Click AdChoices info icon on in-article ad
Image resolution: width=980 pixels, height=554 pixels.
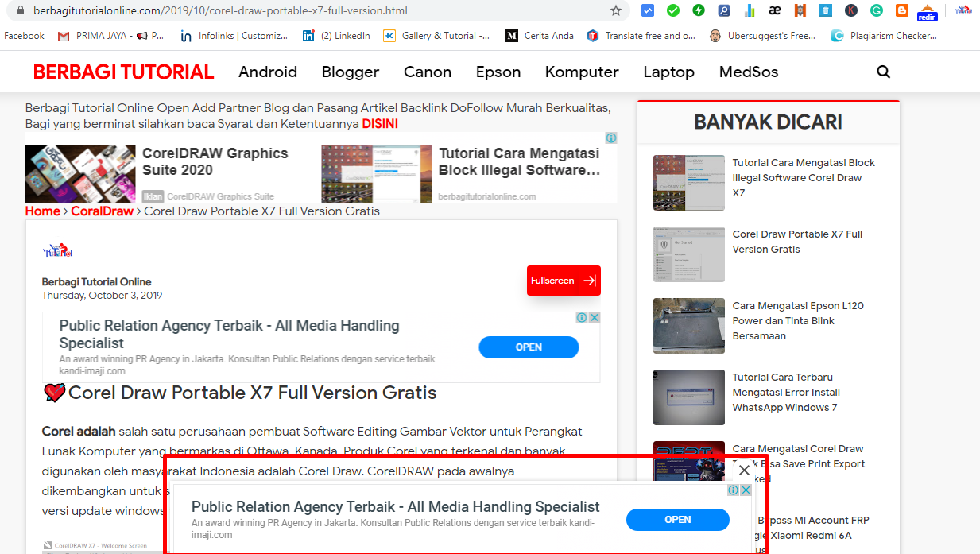pos(582,317)
